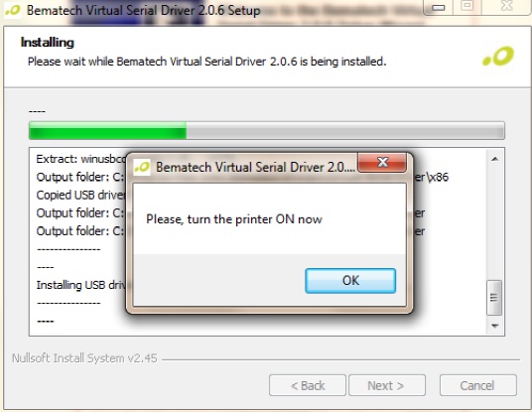Click the down arrow of log scrollbar
532x412 pixels.
point(494,326)
